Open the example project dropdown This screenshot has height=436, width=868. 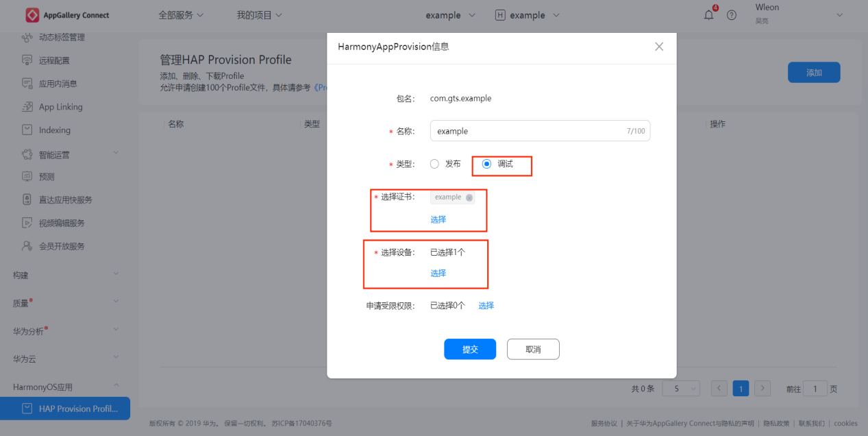[450, 15]
